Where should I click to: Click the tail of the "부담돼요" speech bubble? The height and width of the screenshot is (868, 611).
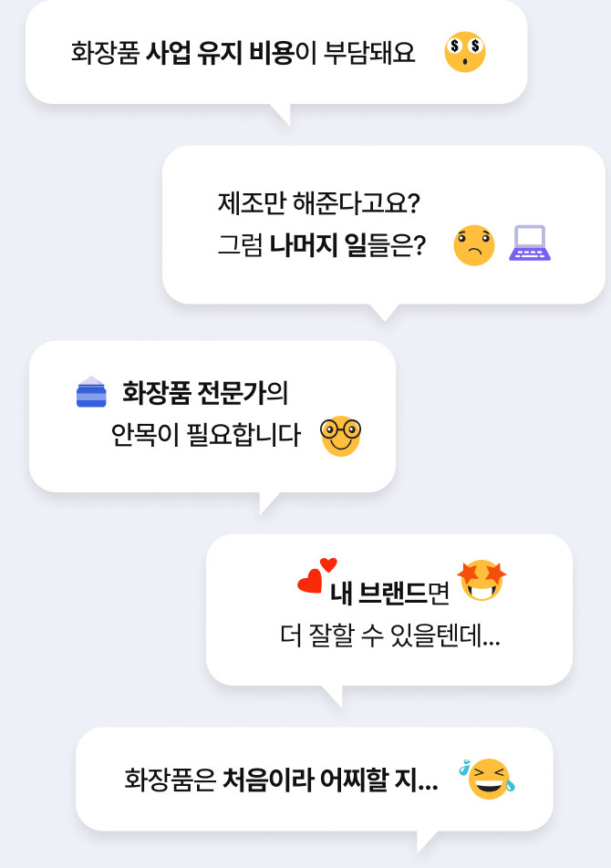[281, 114]
